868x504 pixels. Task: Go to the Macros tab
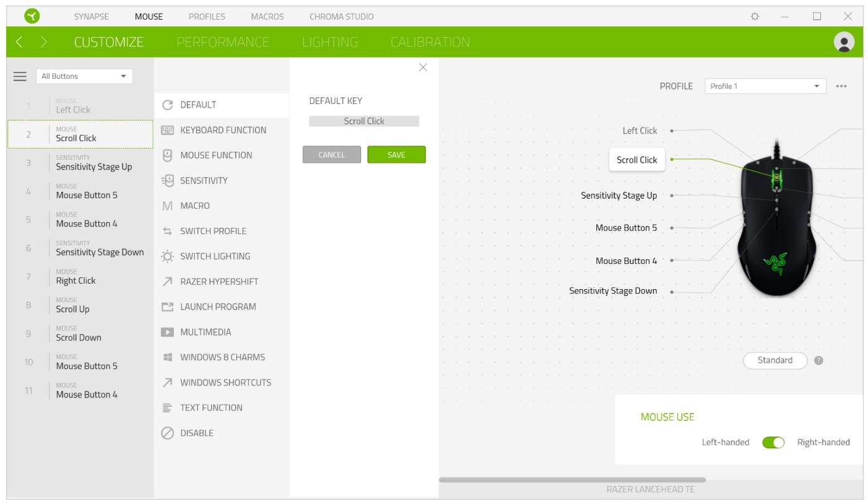coord(267,16)
